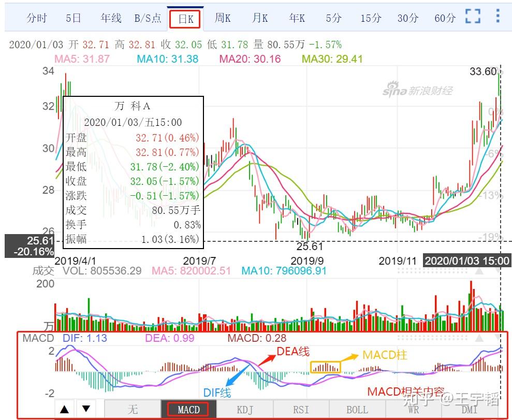Select 无 to hide the indicator display
The width and height of the screenshot is (512, 420).
click(x=133, y=409)
